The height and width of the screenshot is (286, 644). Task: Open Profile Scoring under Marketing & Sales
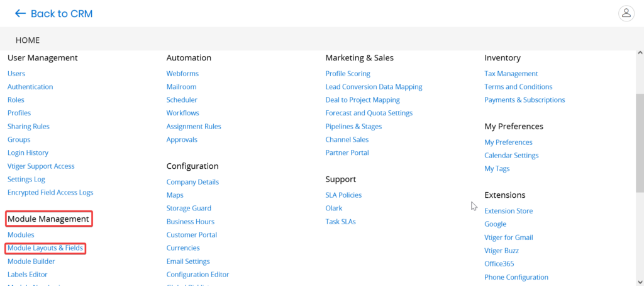click(x=348, y=74)
